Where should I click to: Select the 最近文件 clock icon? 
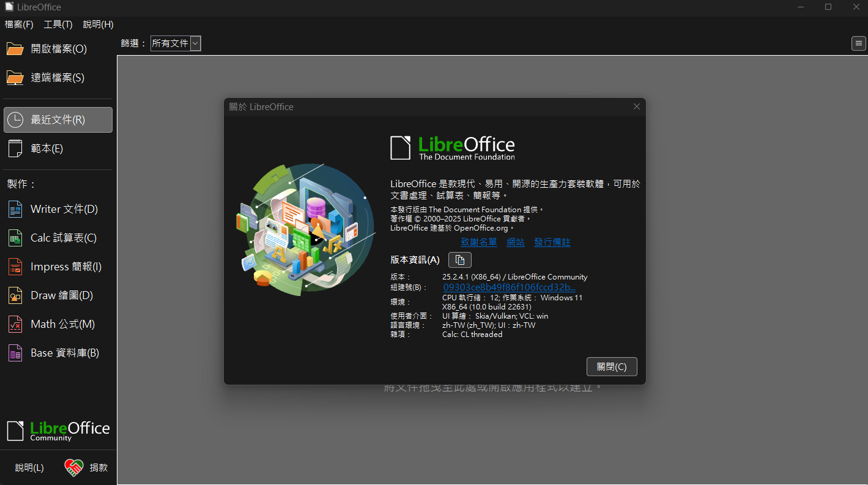[x=15, y=120]
